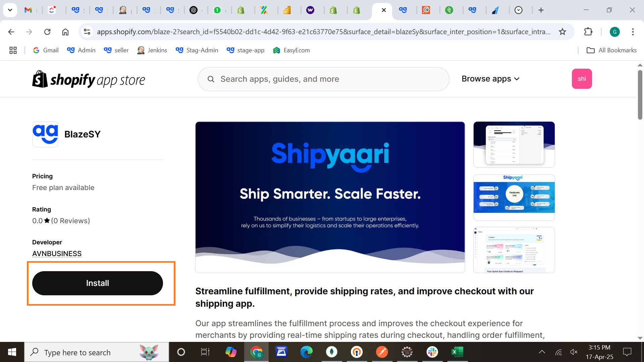Click the Install button

click(98, 283)
